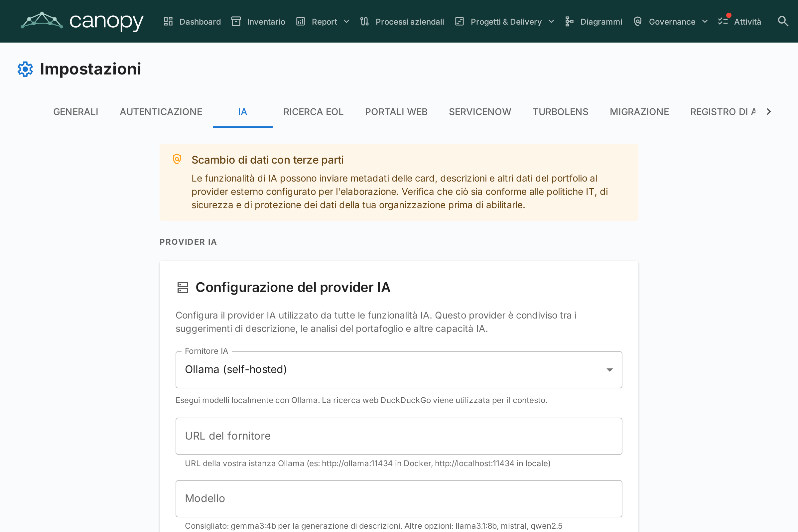Click the Modello input field
Screen dimensions: 798x532
[399, 498]
